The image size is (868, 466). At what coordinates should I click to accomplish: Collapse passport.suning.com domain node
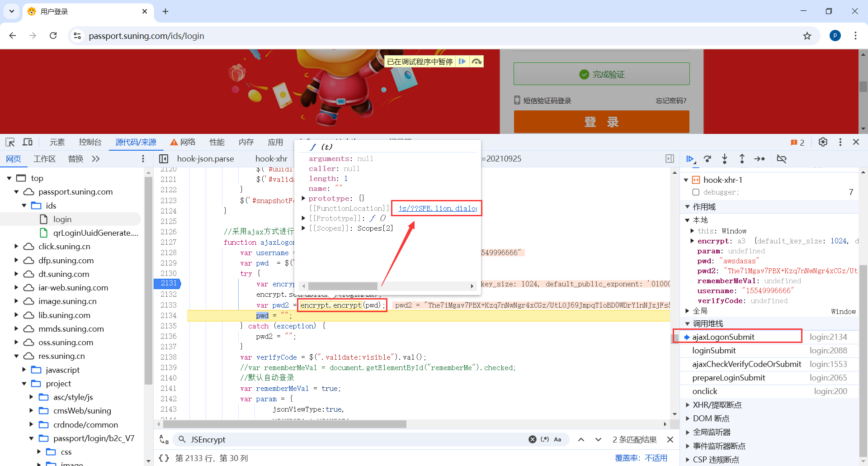16,192
